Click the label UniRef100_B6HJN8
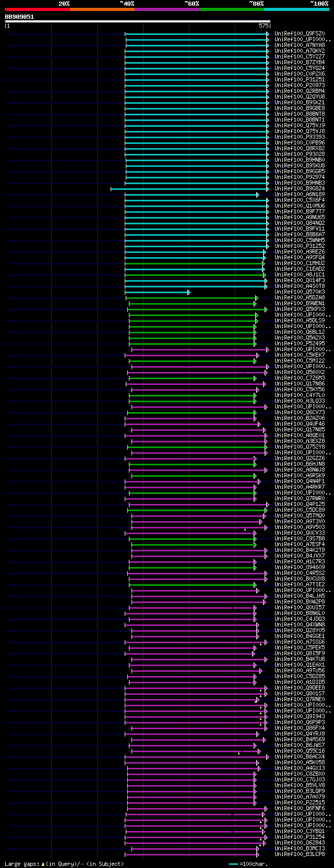Viewport: 334px width, 868px height. pyautogui.click(x=300, y=464)
